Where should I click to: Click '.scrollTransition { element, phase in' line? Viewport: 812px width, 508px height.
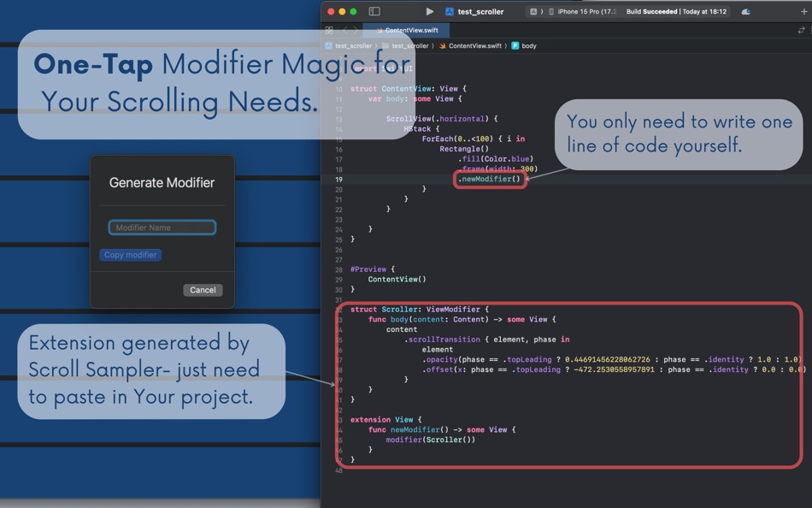click(487, 339)
